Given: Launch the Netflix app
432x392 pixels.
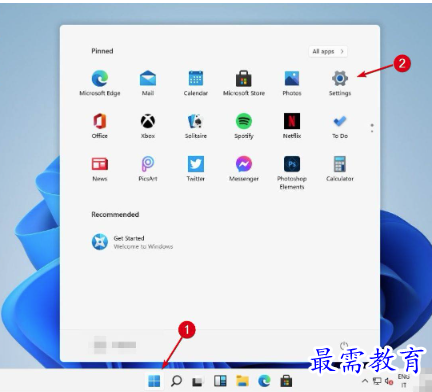Looking at the screenshot, I should click(292, 126).
